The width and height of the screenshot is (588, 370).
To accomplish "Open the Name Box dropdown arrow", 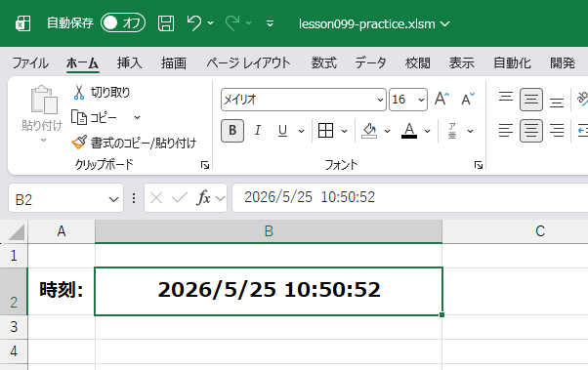I will click(113, 199).
